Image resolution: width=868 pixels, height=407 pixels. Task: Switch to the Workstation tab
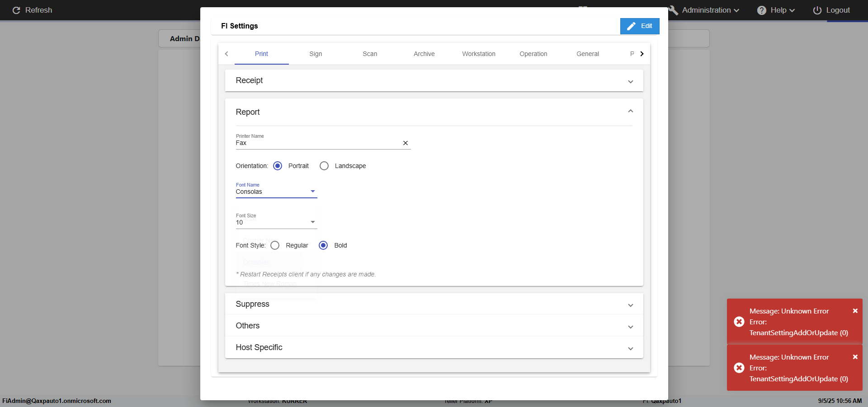click(x=478, y=54)
